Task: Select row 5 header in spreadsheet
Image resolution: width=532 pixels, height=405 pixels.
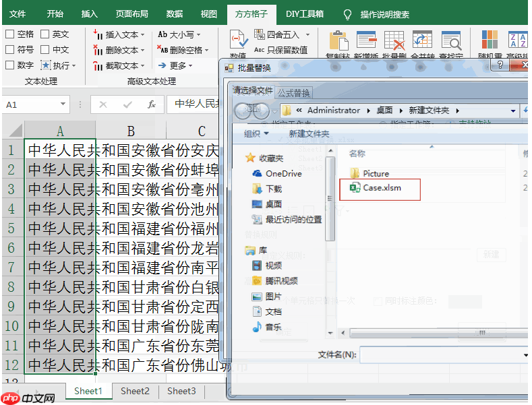Action: click(x=11, y=228)
